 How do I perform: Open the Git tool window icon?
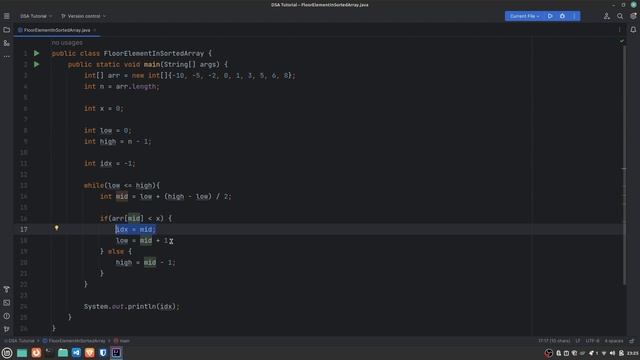[x=7, y=329]
